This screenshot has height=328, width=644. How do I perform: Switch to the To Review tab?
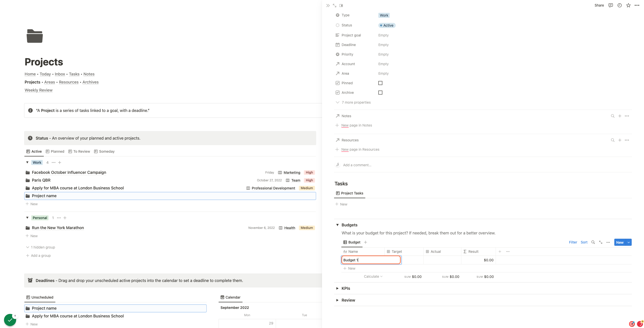[79, 151]
